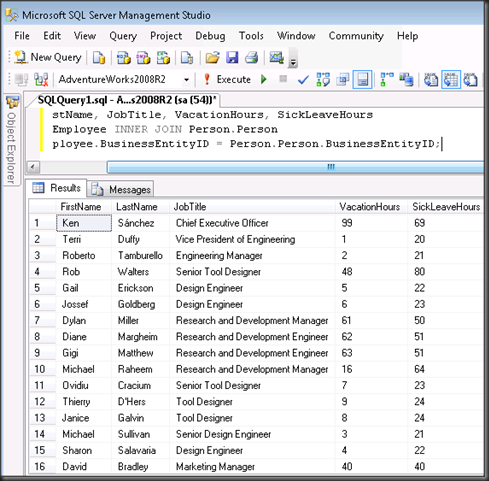Click Display Estimated Execution Plan icon
This screenshot has height=481, width=489.
pyautogui.click(x=323, y=79)
